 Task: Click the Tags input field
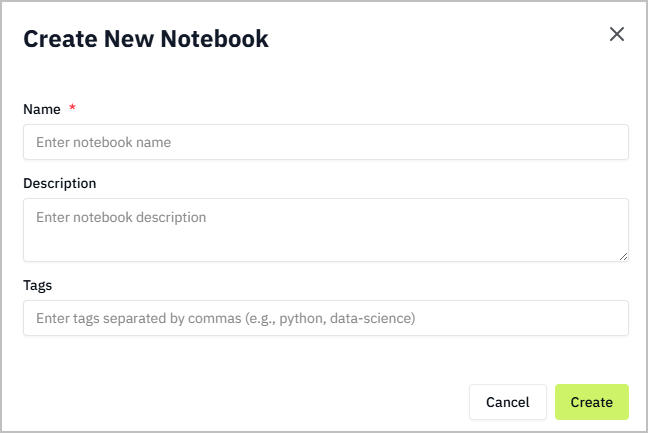coord(326,318)
